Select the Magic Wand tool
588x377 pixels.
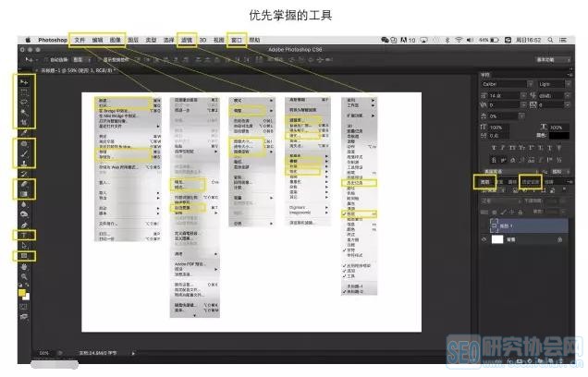[24, 112]
